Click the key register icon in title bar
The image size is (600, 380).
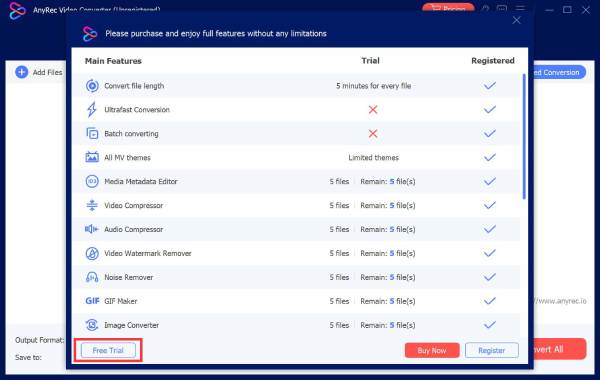point(486,8)
